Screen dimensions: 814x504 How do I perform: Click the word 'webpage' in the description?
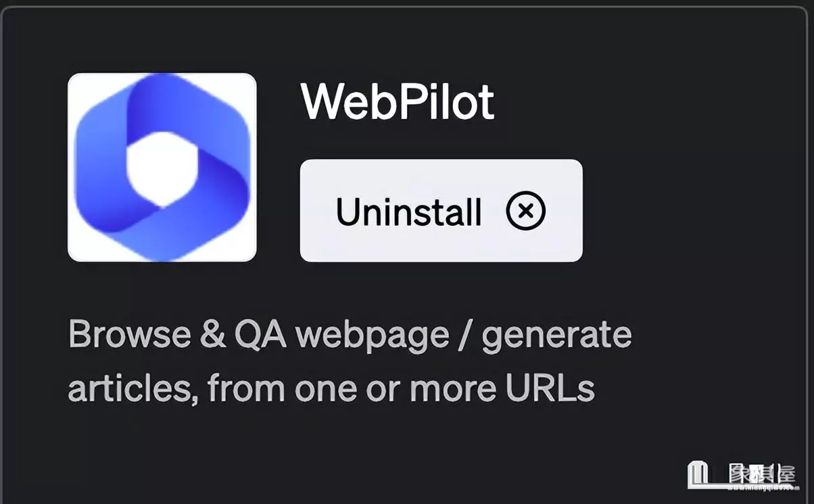tap(372, 336)
